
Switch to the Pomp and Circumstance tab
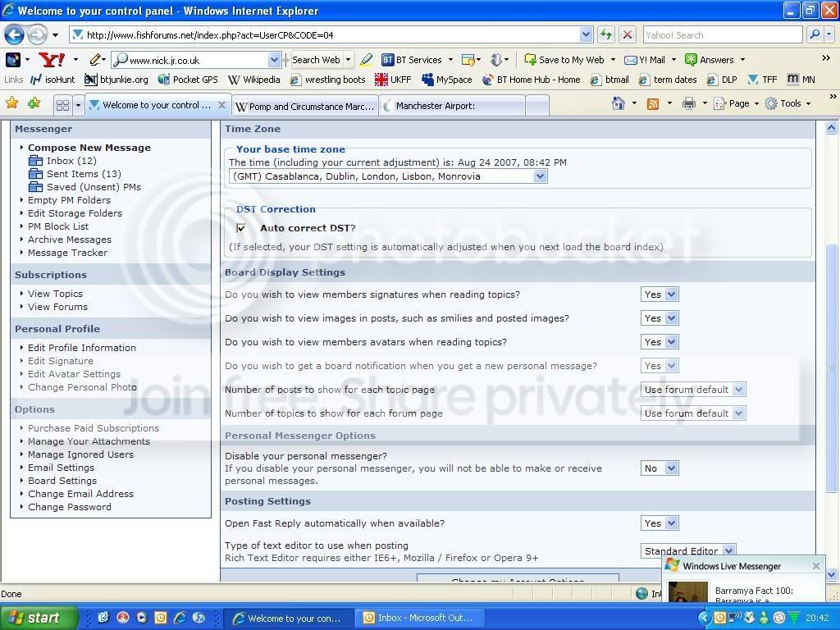click(304, 106)
